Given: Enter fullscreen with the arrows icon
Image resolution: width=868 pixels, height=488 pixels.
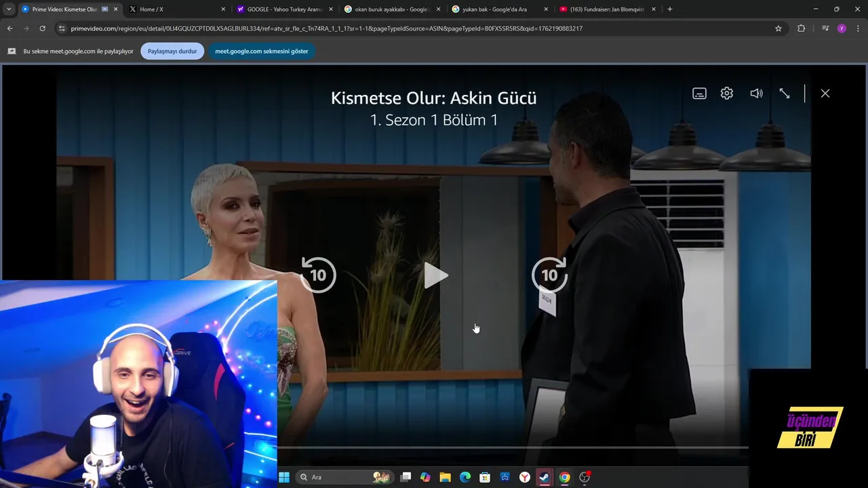Looking at the screenshot, I should [x=785, y=94].
